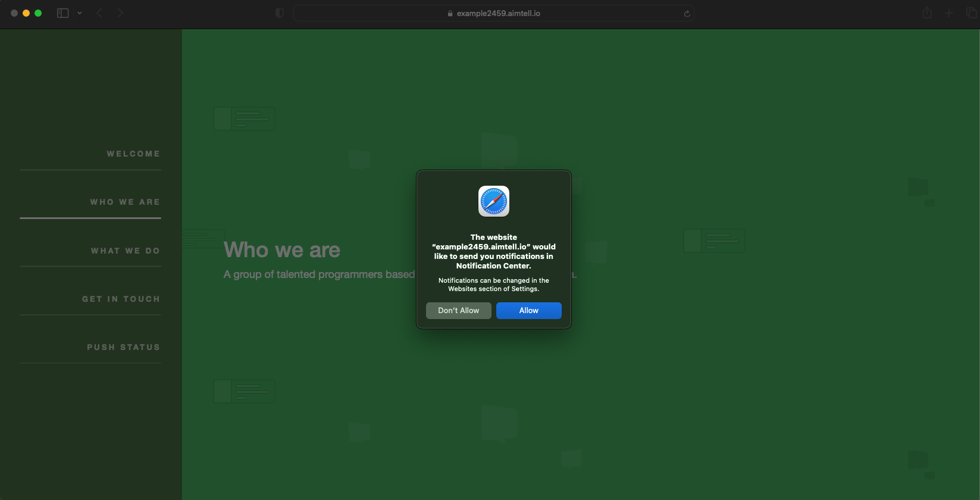Show the tab overview

pos(971,13)
